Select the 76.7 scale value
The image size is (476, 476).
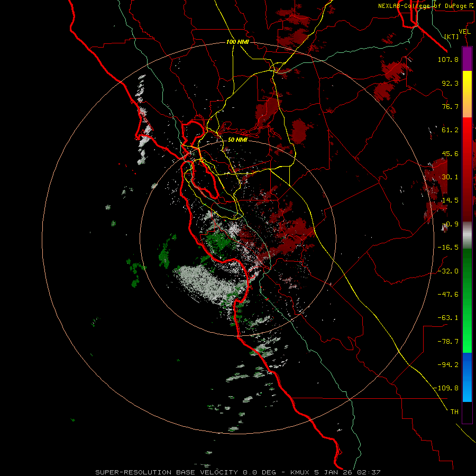coord(450,106)
